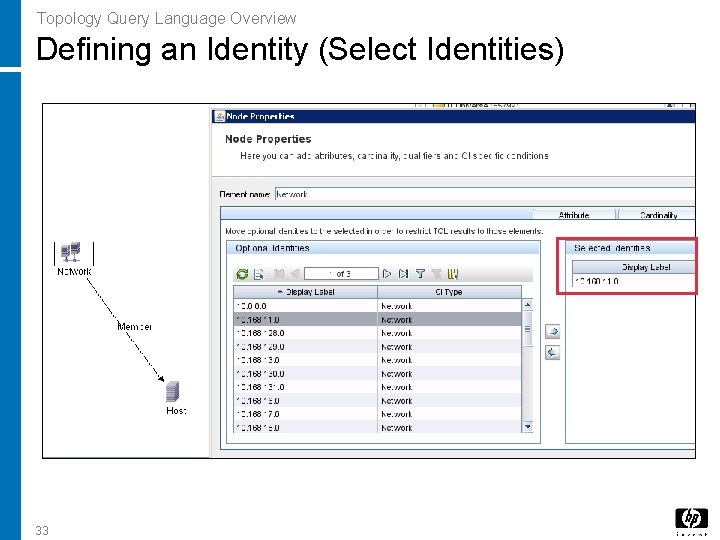Viewport: 720px width, 540px height.
Task: Select the Network node icon in the diagram
Action: 71,252
